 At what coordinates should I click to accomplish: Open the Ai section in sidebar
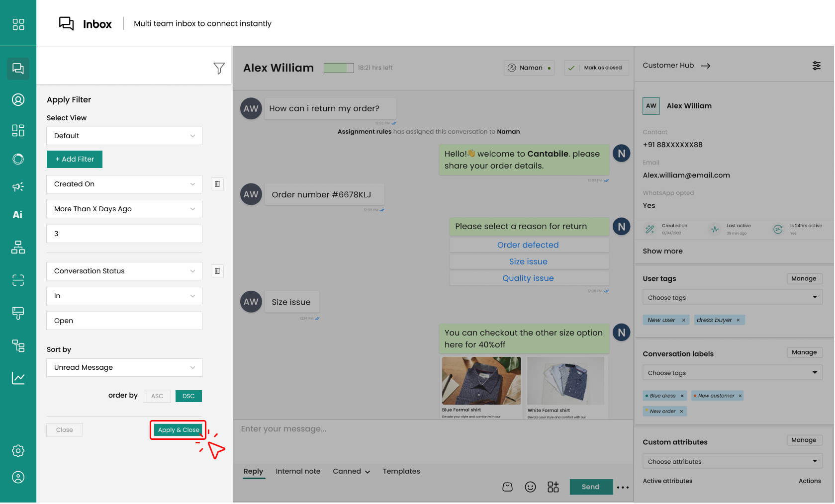[x=18, y=215]
